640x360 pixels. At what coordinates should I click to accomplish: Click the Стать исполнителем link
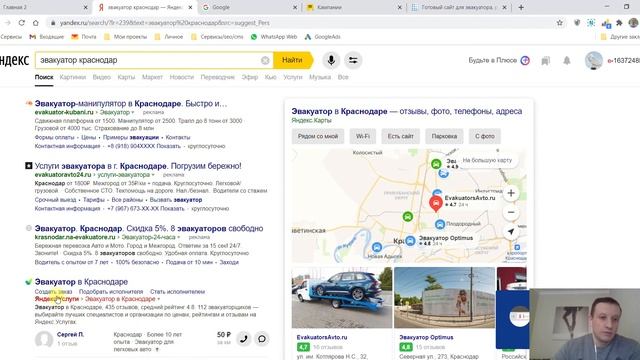[x=178, y=292]
